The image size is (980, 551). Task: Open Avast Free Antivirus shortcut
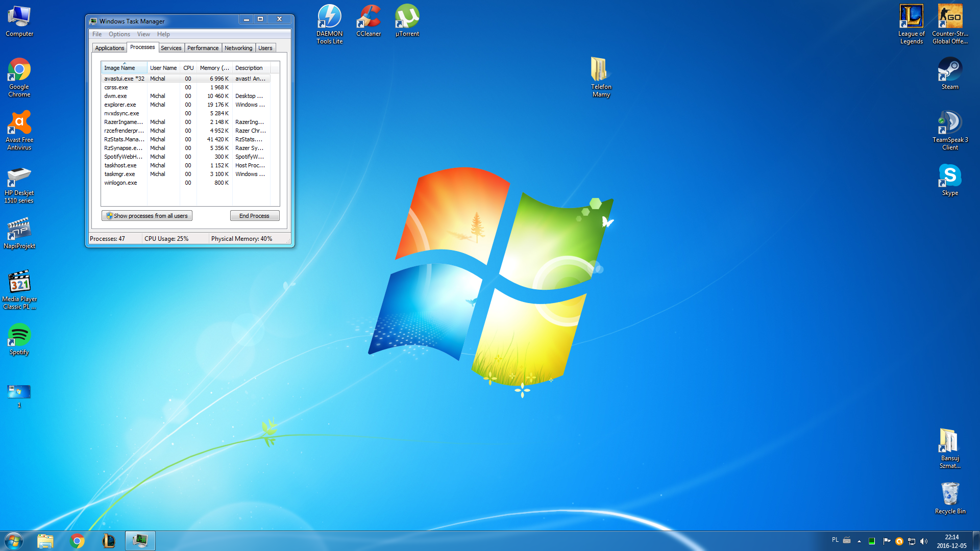pyautogui.click(x=19, y=131)
